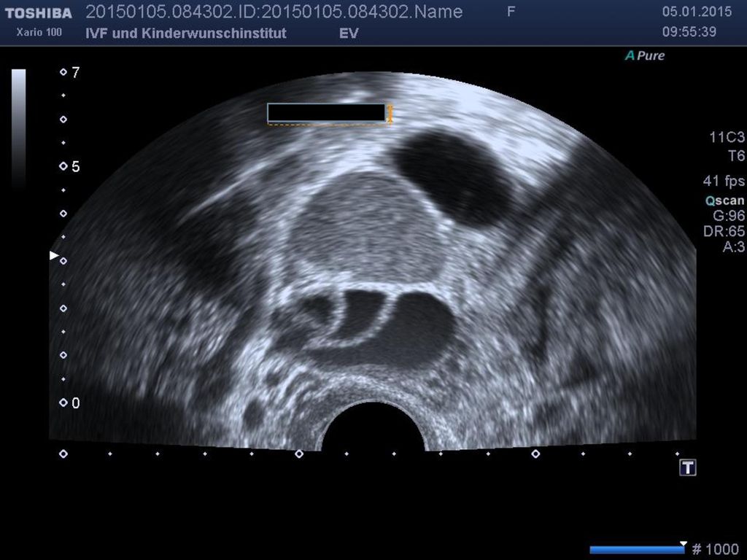Click the patient ID text in header
Screen dimensions: 747x560
click(x=274, y=12)
